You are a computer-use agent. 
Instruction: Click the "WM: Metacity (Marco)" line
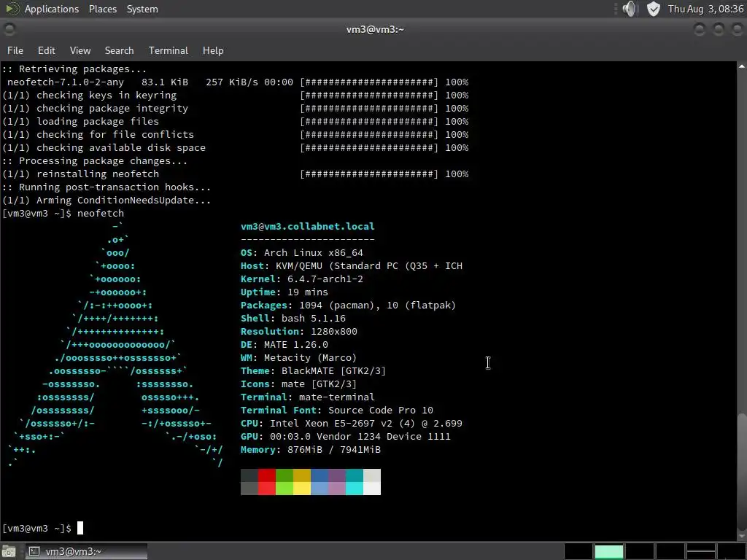click(x=298, y=357)
